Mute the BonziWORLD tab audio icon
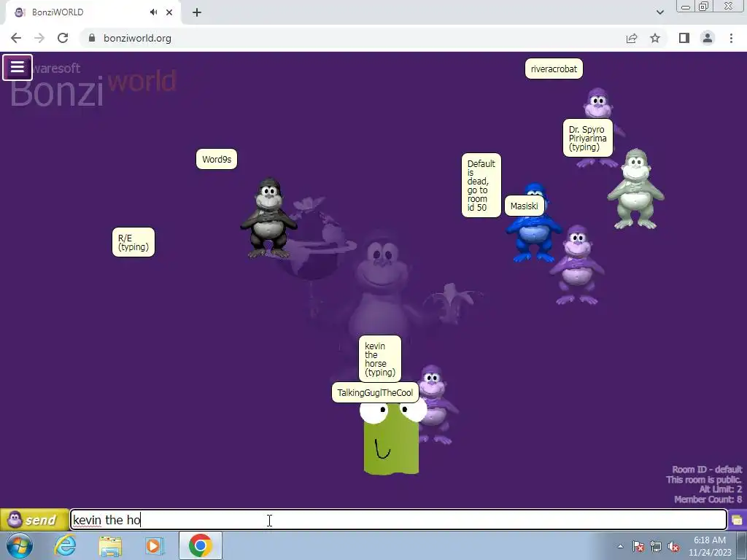This screenshot has height=560, width=747. 153,12
